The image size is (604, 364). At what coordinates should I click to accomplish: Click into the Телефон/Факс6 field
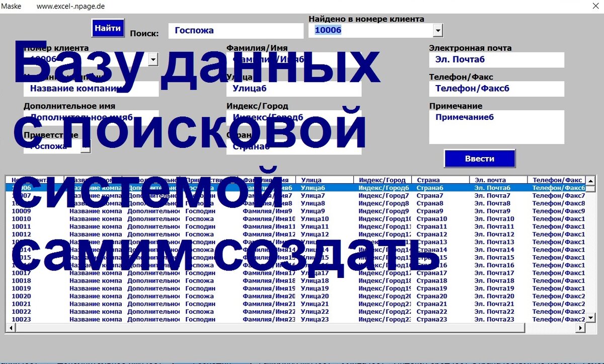496,89
